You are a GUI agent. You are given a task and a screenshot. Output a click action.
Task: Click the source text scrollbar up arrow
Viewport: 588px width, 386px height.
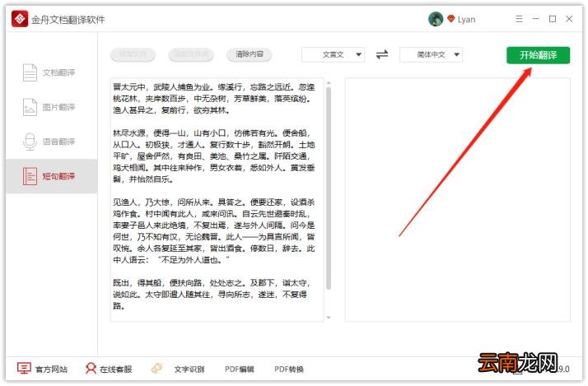[x=329, y=82]
